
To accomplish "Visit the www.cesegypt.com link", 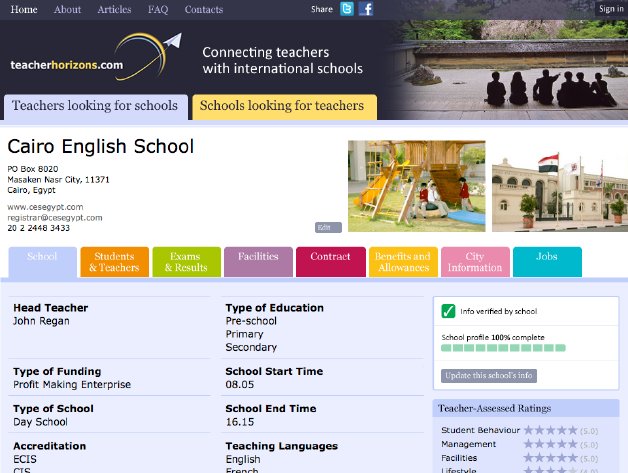I will pyautogui.click(x=45, y=207).
